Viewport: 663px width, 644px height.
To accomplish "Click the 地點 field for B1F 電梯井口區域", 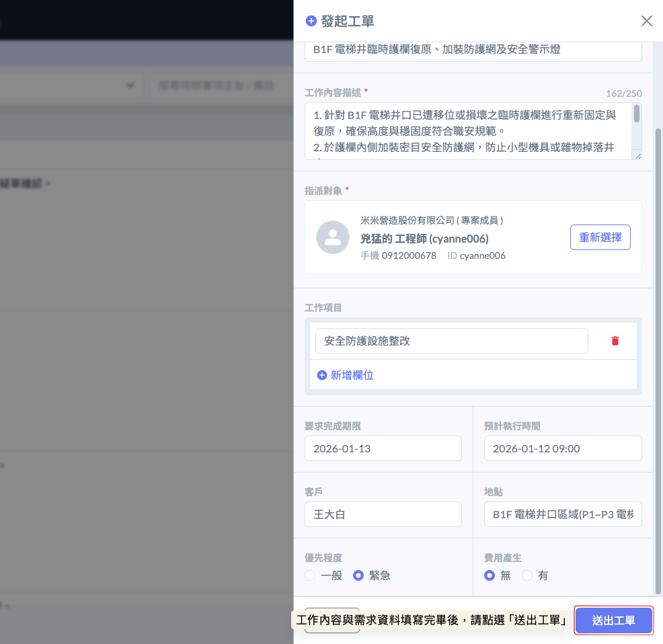I will (x=562, y=514).
